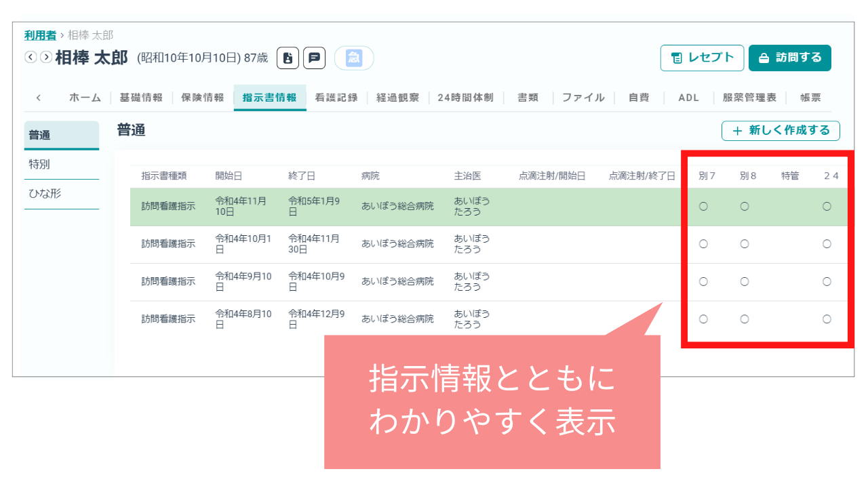Open the 書類 tab
This screenshot has width=868, height=488.
pos(528,98)
